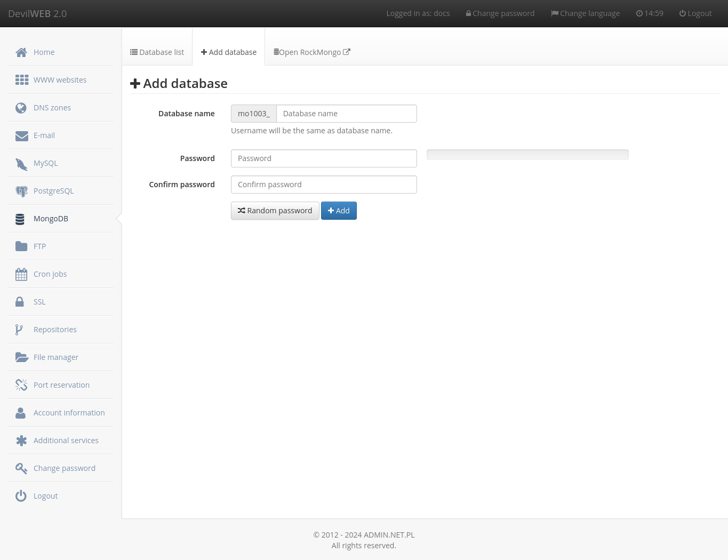The image size is (728, 560).
Task: Switch to the Database list tab
Action: [157, 52]
